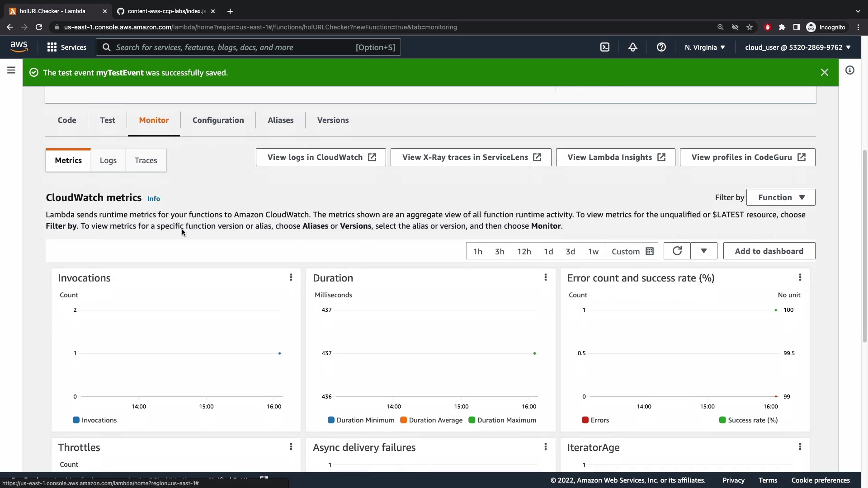Expand the refresh interval dropdown arrow
Viewport: 868px width, 488px height.
coord(703,251)
